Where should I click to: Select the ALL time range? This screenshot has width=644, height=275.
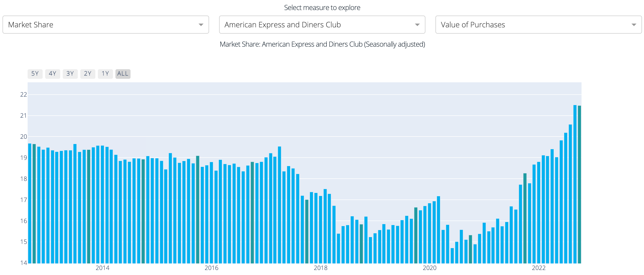(123, 74)
